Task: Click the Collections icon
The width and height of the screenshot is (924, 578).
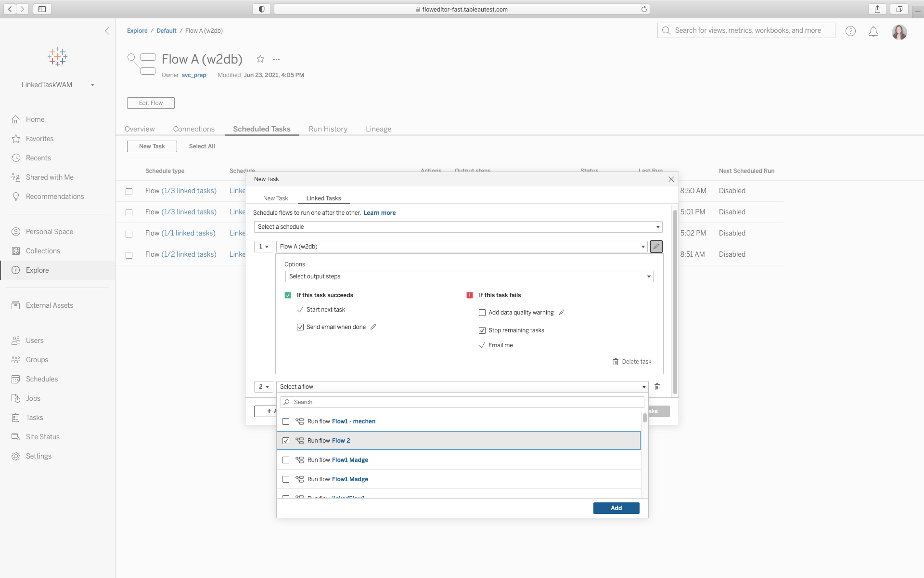Action: (16, 251)
